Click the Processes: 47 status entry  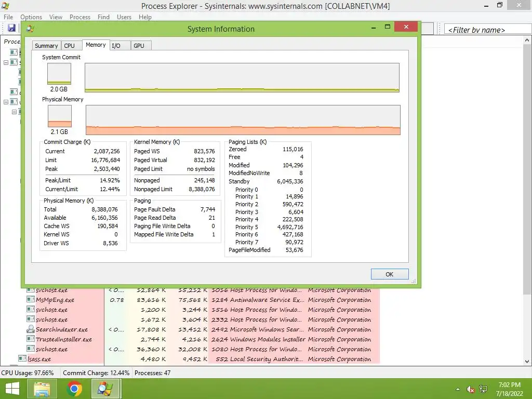153,373
